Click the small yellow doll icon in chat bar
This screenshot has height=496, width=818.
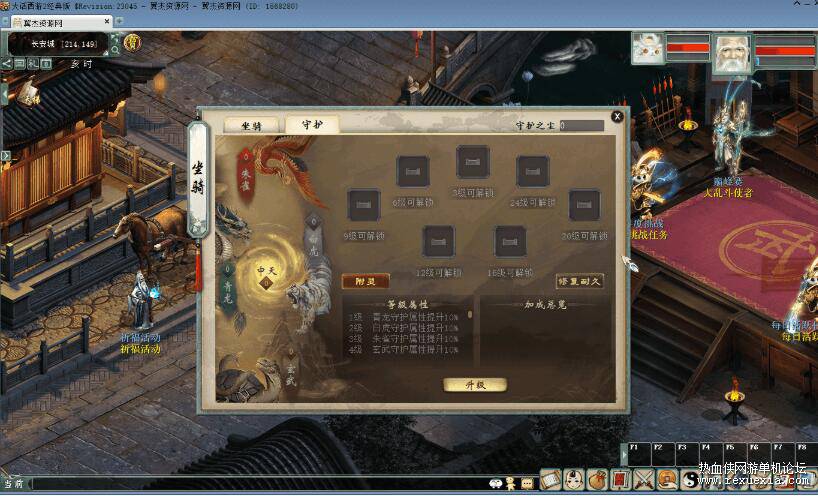[511, 483]
